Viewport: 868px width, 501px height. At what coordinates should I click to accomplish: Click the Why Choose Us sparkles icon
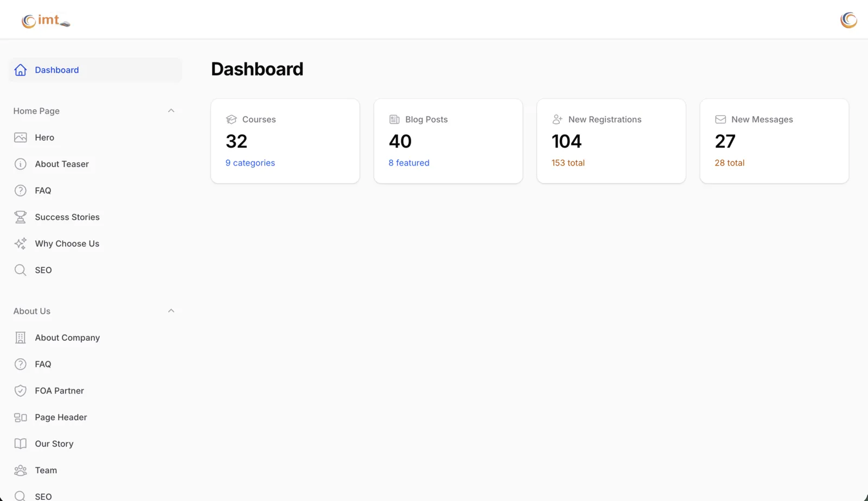pos(21,244)
